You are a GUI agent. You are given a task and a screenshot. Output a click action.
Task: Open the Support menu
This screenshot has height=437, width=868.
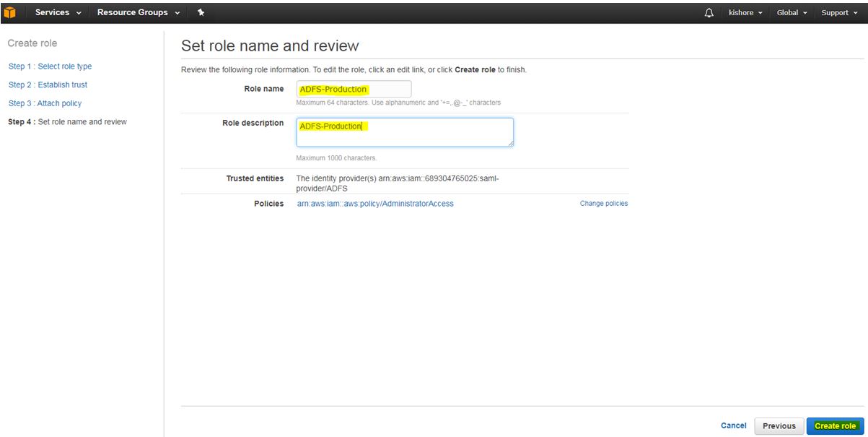point(839,12)
